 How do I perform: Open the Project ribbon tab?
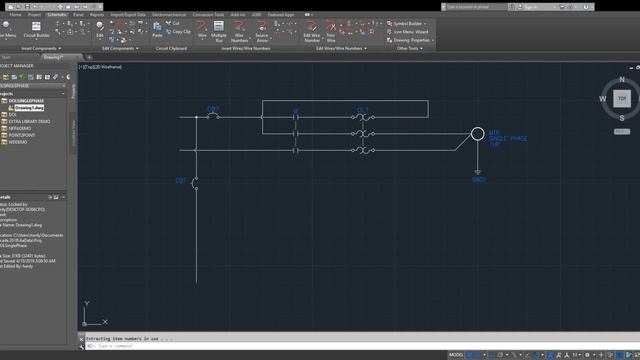point(34,15)
